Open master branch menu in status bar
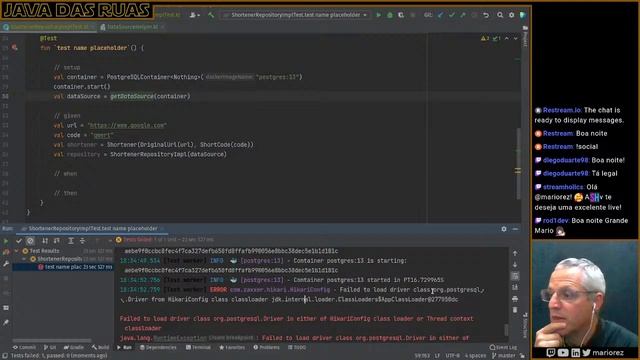The height and width of the screenshot is (360, 640). 503,356
